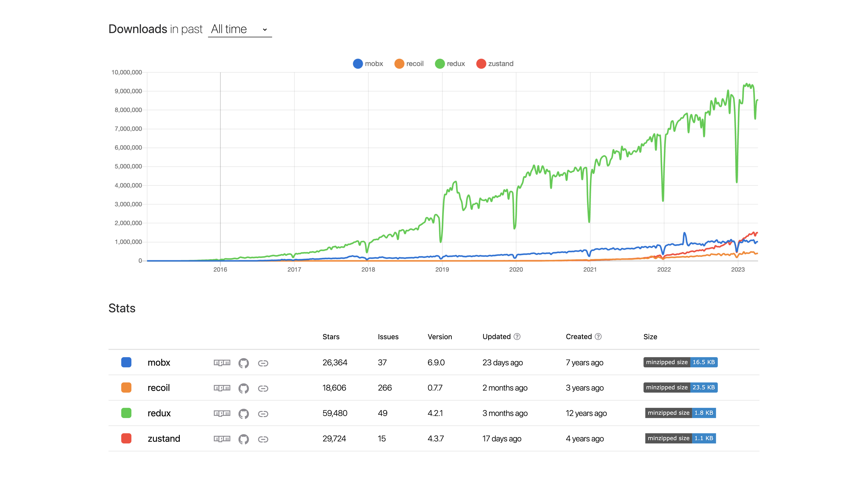The height and width of the screenshot is (488, 868).
Task: Open redux GitHub repository icon
Action: point(243,414)
